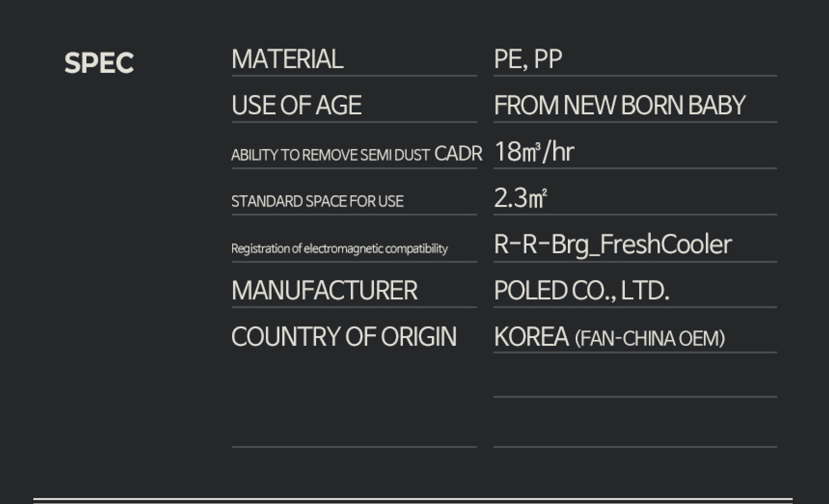The image size is (829, 504).
Task: Click POLED CO., LTD. text
Action: pos(581,291)
